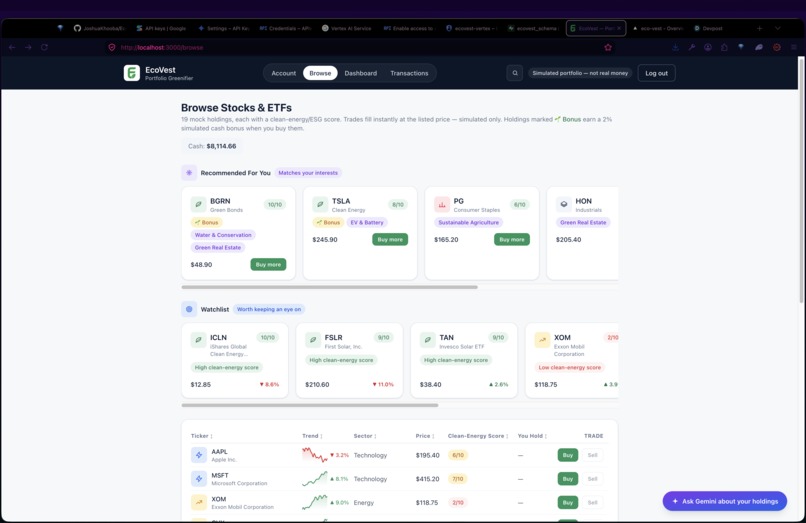
Task: Click Ask Gemini about your holdings
Action: click(725, 501)
